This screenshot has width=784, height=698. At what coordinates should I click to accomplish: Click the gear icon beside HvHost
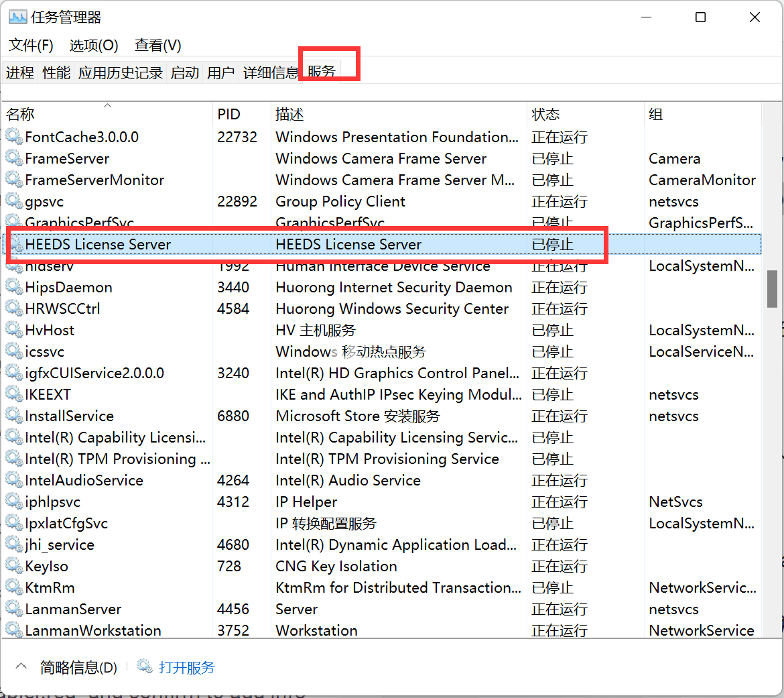pos(14,331)
